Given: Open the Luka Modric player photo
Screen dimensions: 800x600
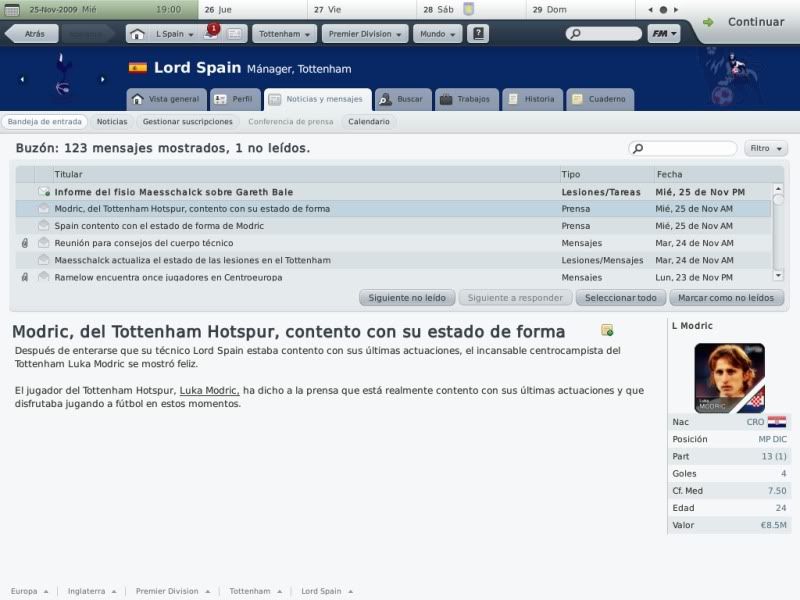Looking at the screenshot, I should 729,378.
